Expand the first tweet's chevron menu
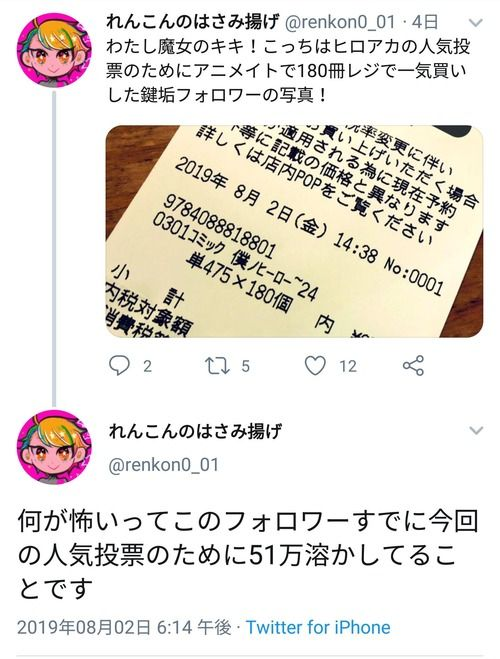 (x=476, y=23)
